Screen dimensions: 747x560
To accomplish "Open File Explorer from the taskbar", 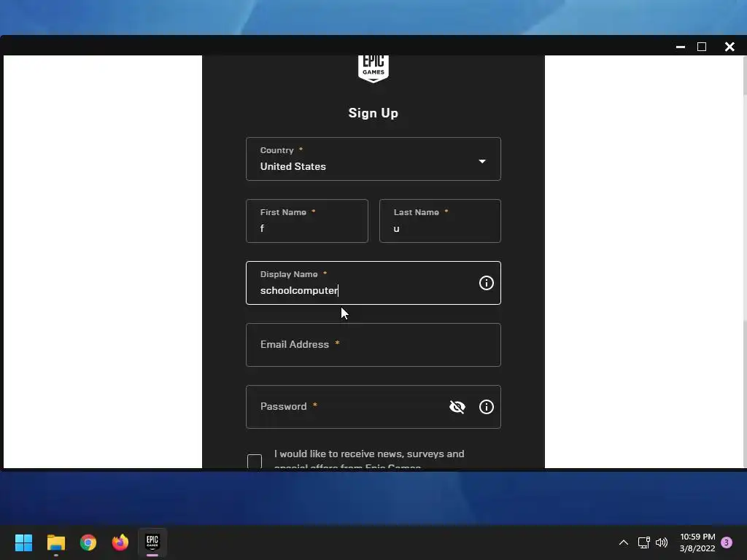I will 55,542.
